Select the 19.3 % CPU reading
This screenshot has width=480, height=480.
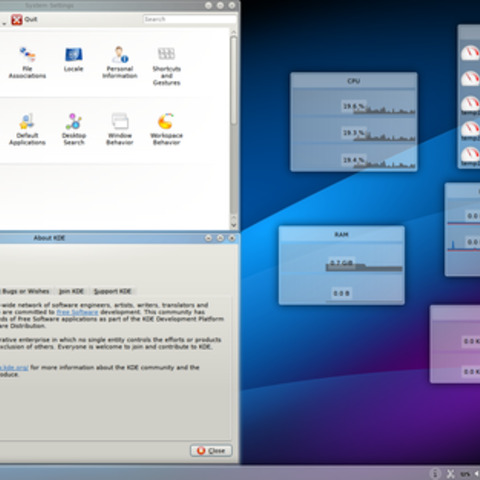click(354, 133)
